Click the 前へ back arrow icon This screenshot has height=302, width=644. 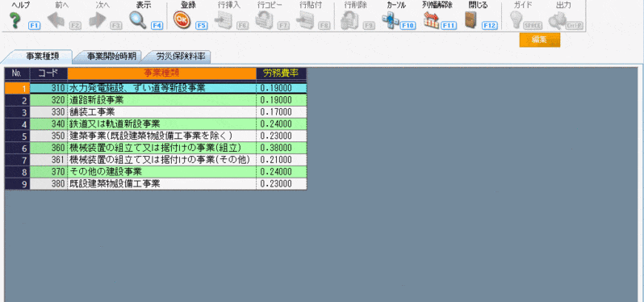(56, 20)
